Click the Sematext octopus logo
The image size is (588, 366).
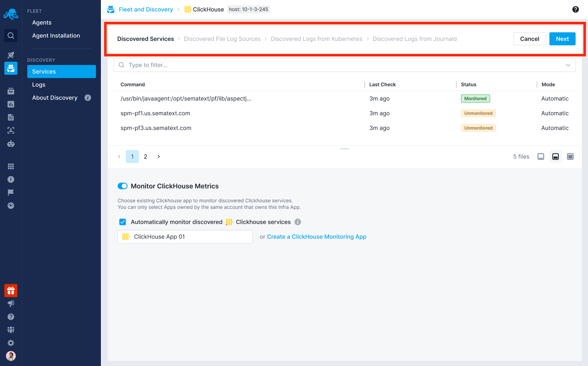tap(11, 14)
